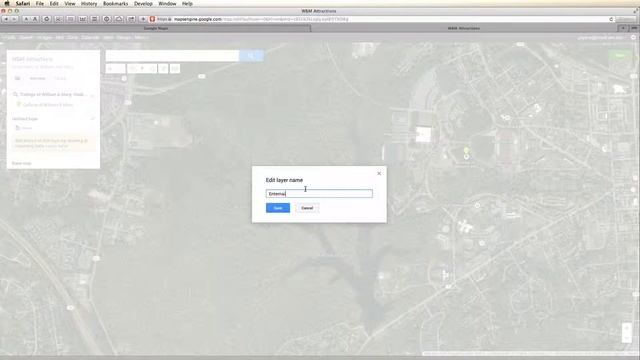Open the File menu
Screen dimensions: 640x360
coord(40,3)
